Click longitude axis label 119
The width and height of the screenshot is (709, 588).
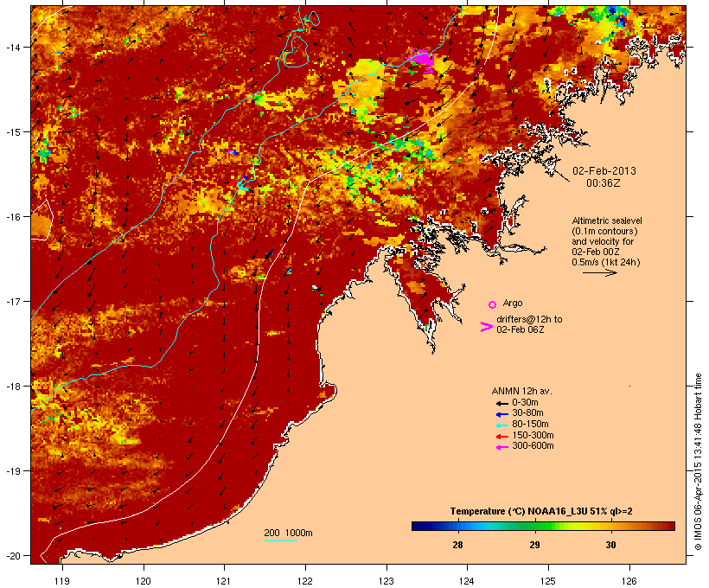pyautogui.click(x=62, y=581)
